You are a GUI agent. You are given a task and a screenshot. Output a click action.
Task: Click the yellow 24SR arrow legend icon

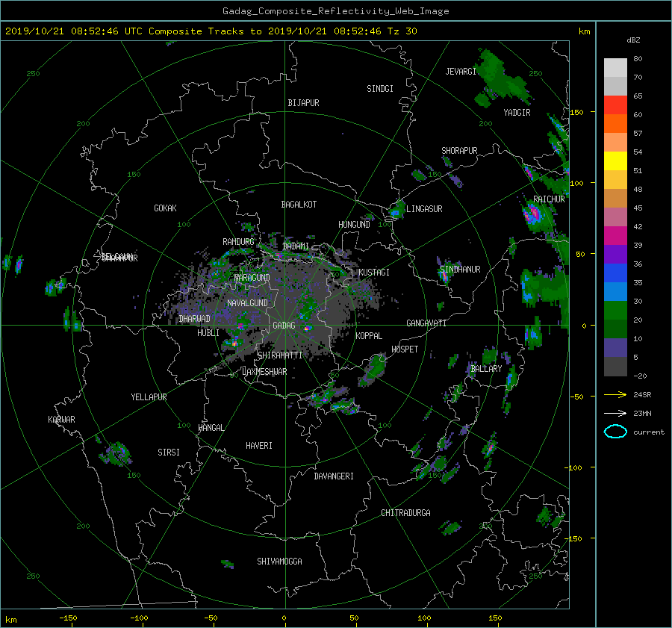point(615,394)
